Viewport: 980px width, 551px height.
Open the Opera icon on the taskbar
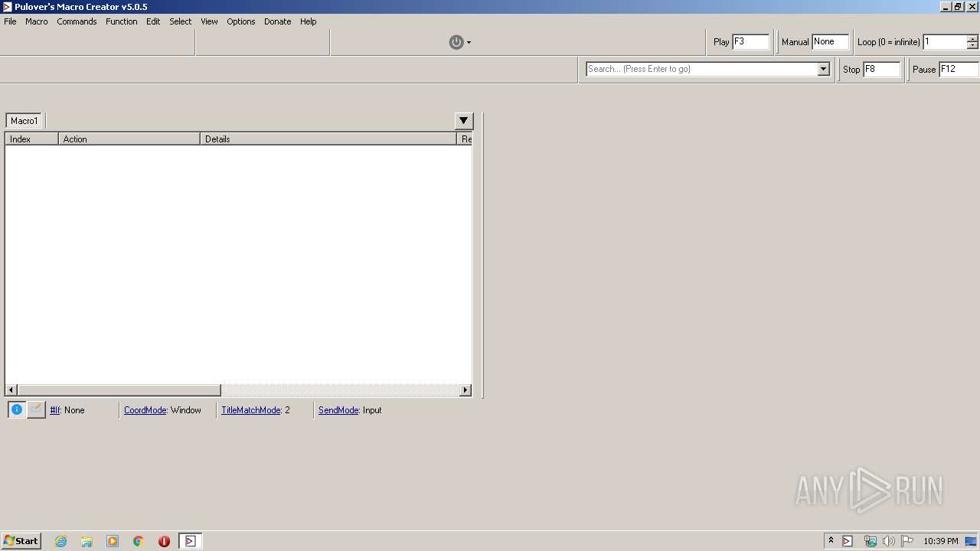[164, 541]
